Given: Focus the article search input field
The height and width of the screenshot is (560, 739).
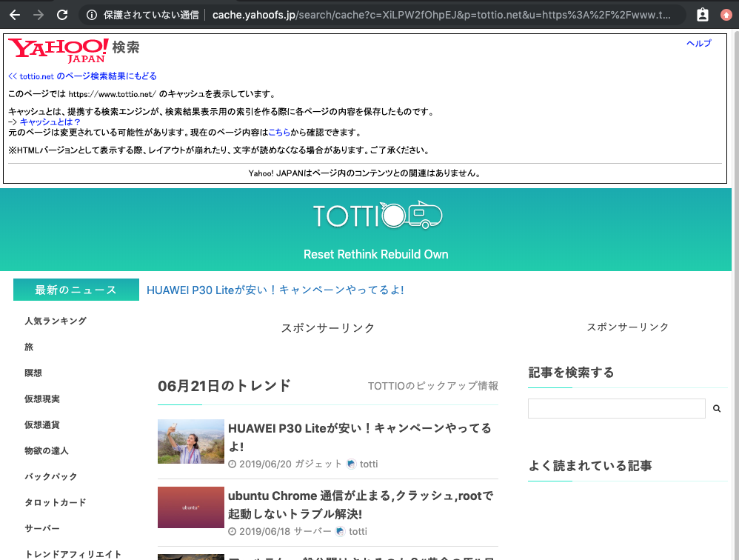Looking at the screenshot, I should (617, 409).
